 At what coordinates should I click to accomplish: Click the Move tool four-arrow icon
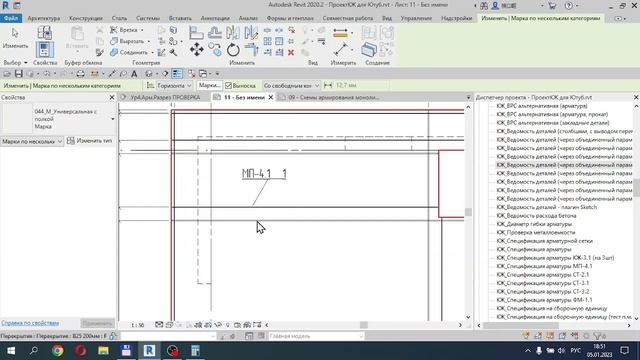pos(197,50)
